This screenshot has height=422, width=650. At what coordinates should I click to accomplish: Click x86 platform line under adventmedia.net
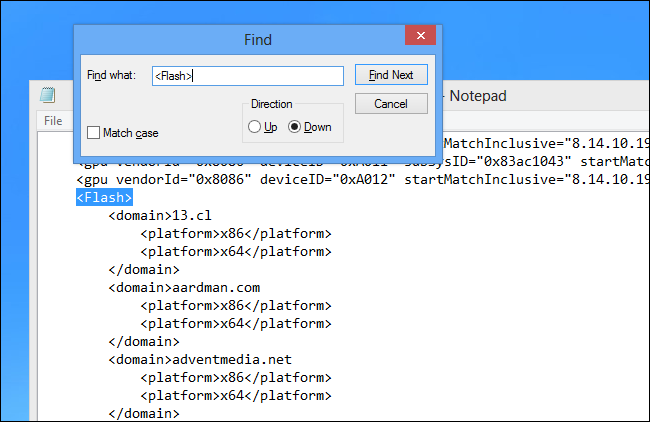point(236,378)
